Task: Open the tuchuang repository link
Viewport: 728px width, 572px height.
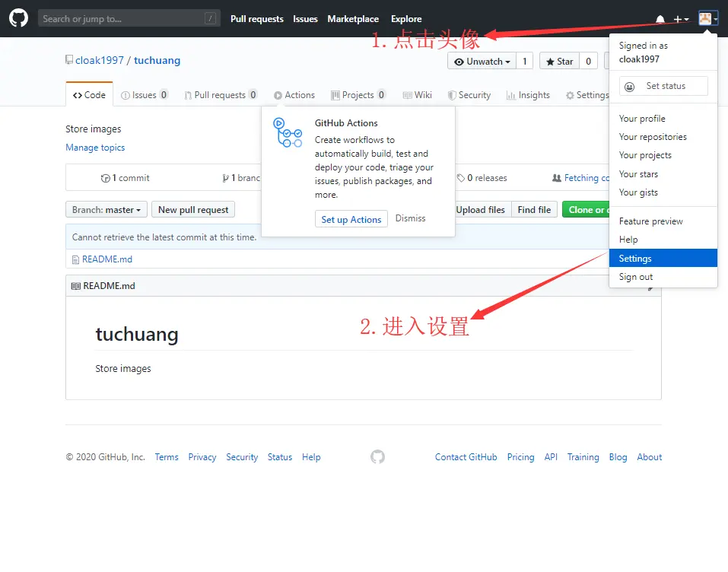Action: [157, 60]
